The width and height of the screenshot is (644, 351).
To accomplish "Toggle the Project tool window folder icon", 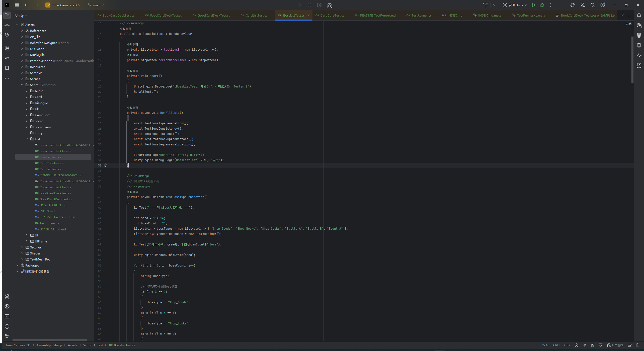I will [7, 15].
